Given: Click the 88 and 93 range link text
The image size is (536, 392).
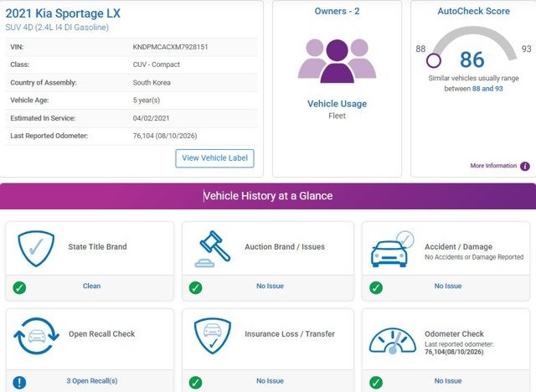Looking at the screenshot, I should coord(487,89).
